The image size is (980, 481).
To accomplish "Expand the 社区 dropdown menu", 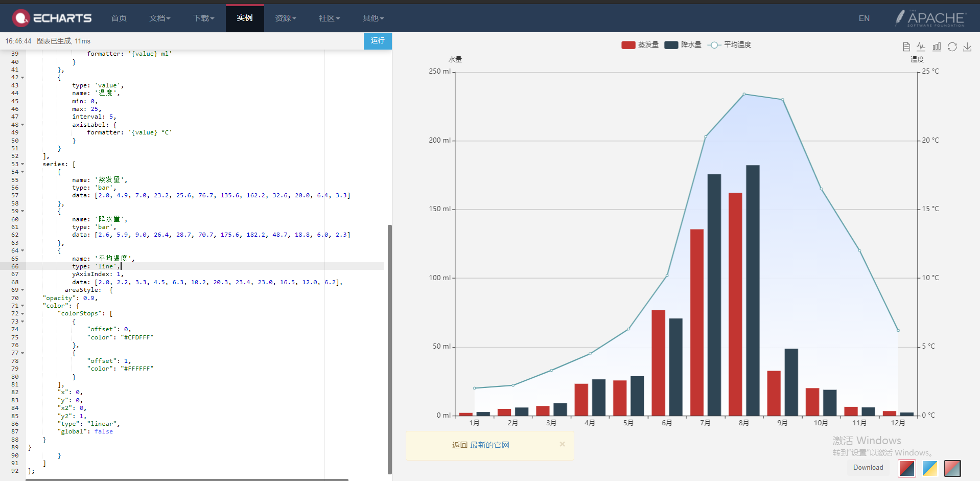I will point(329,18).
